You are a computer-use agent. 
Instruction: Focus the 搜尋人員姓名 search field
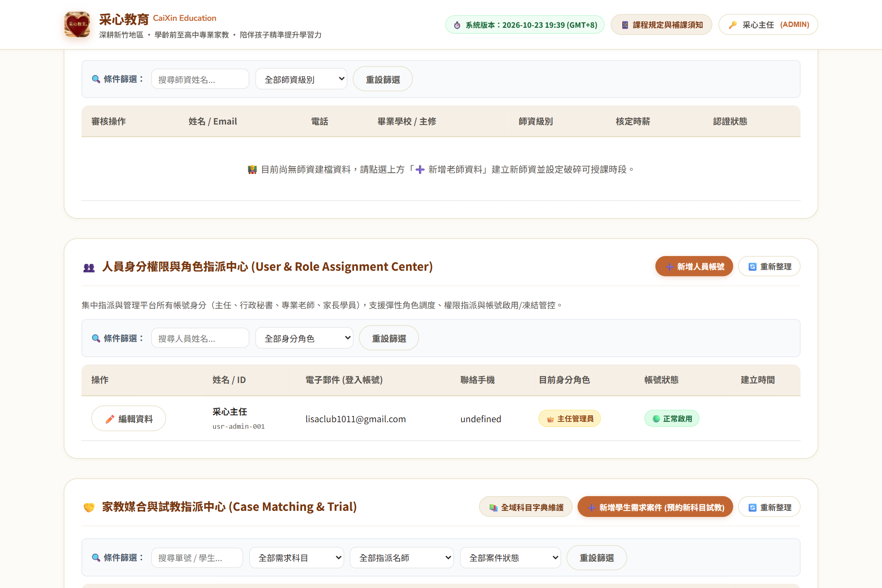click(200, 338)
